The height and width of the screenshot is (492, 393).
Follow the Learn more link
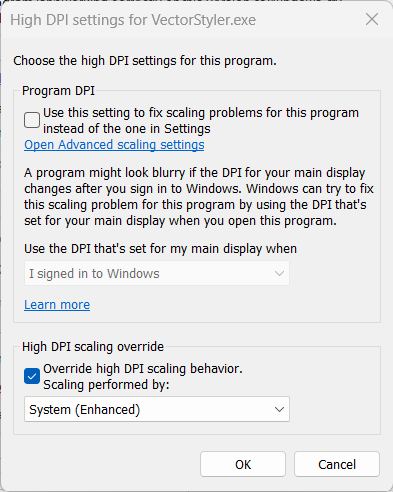(x=57, y=305)
